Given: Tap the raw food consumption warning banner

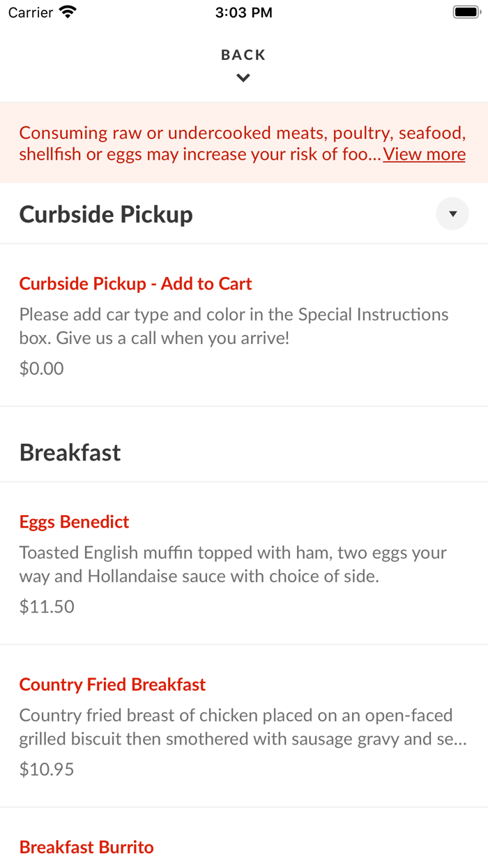Looking at the screenshot, I should (x=244, y=142).
